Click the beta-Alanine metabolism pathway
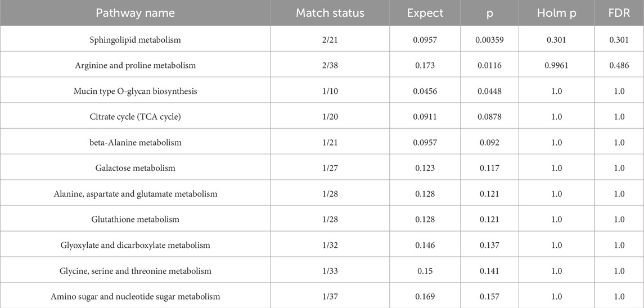The image size is (644, 308). tap(135, 143)
